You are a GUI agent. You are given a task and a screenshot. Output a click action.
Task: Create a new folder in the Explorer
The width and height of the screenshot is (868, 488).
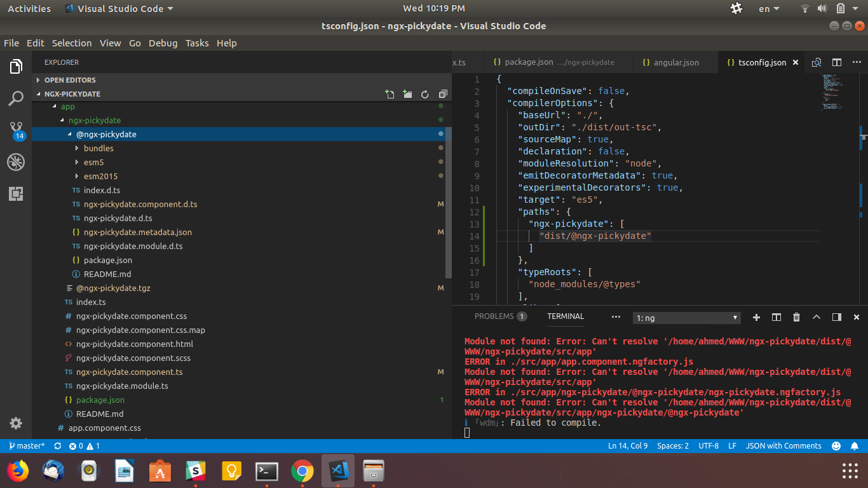(407, 94)
